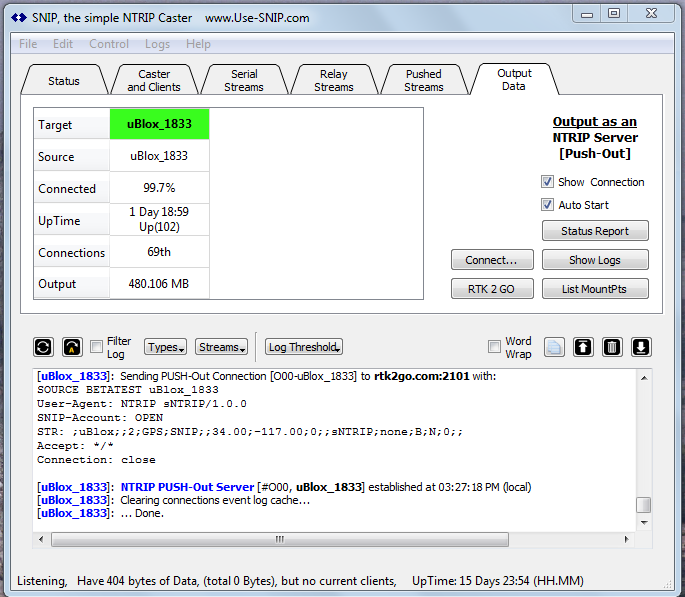Copy log contents with the pages icon
Screen dimensions: 685x597
click(555, 347)
